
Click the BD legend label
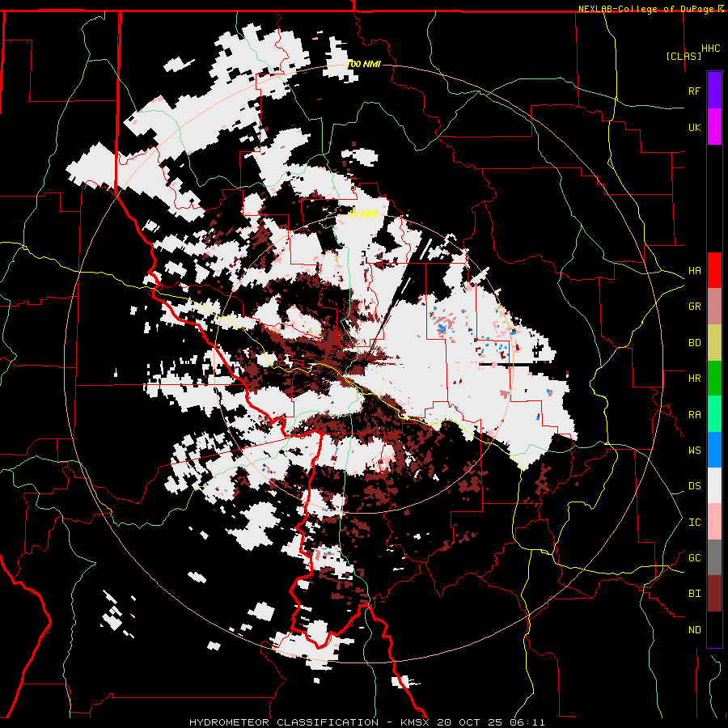[x=694, y=343]
